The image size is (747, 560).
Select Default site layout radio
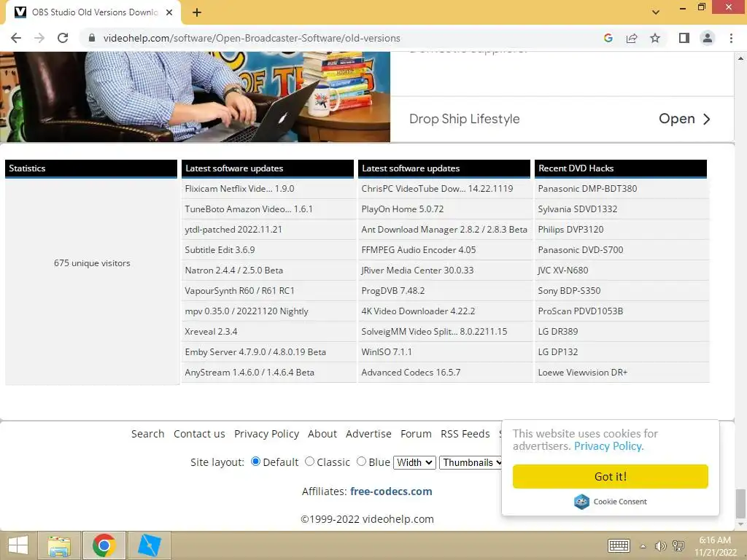point(256,462)
